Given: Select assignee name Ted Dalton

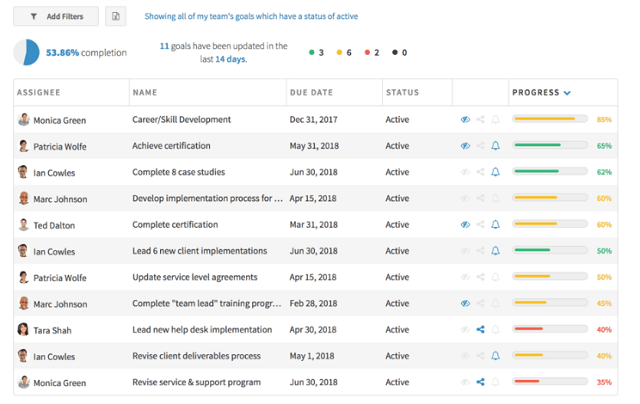Looking at the screenshot, I should point(54,226).
